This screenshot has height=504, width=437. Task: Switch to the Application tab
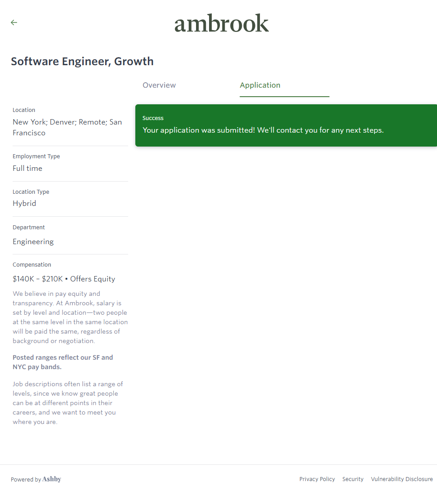[260, 85]
